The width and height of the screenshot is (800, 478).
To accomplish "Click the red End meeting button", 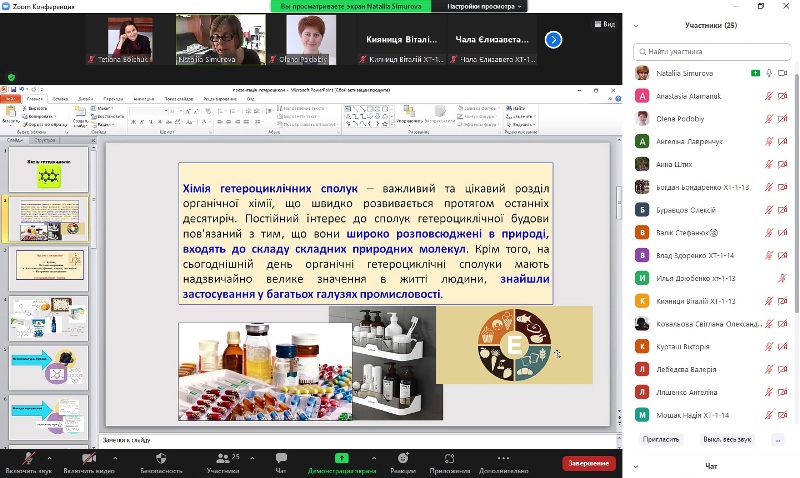I will [588, 463].
